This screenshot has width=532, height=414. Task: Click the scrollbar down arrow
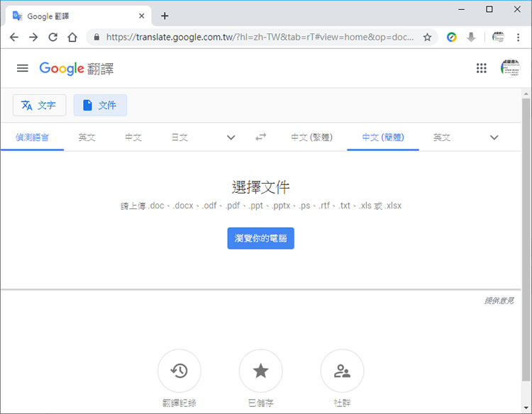pyautogui.click(x=526, y=408)
